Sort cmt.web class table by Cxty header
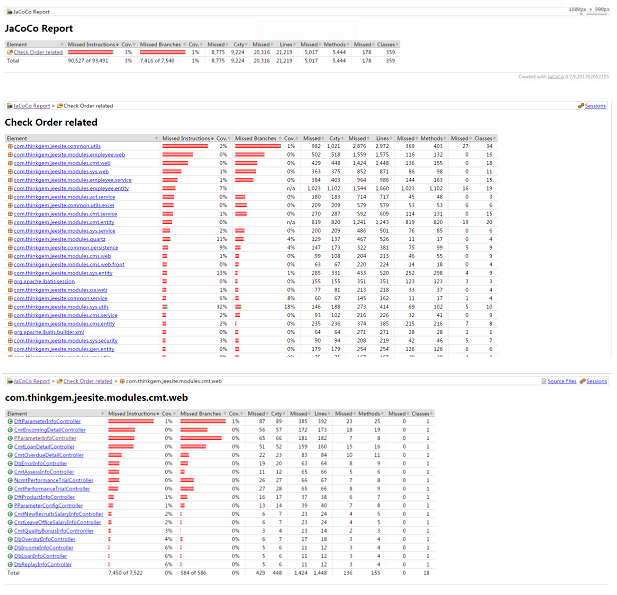This screenshot has height=595, width=617. pyautogui.click(x=277, y=414)
